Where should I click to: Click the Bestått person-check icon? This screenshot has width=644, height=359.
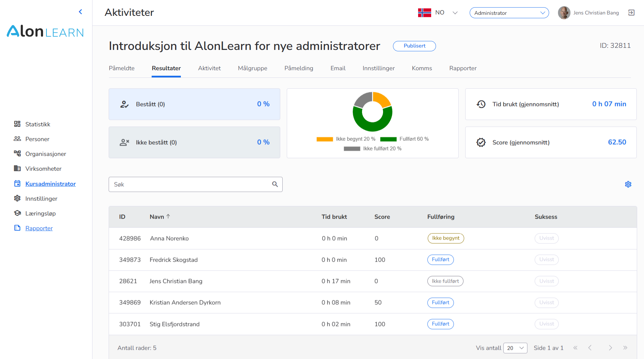(124, 104)
